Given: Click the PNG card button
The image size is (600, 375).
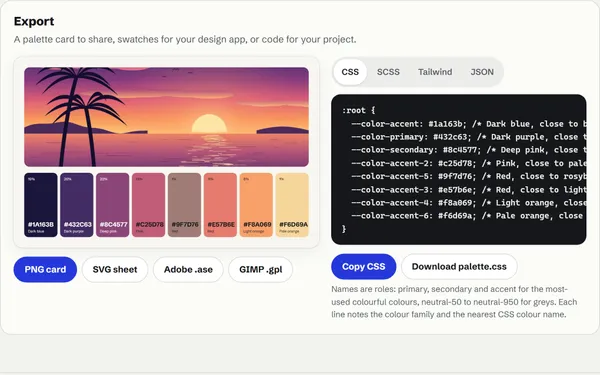Looking at the screenshot, I should (x=45, y=269).
